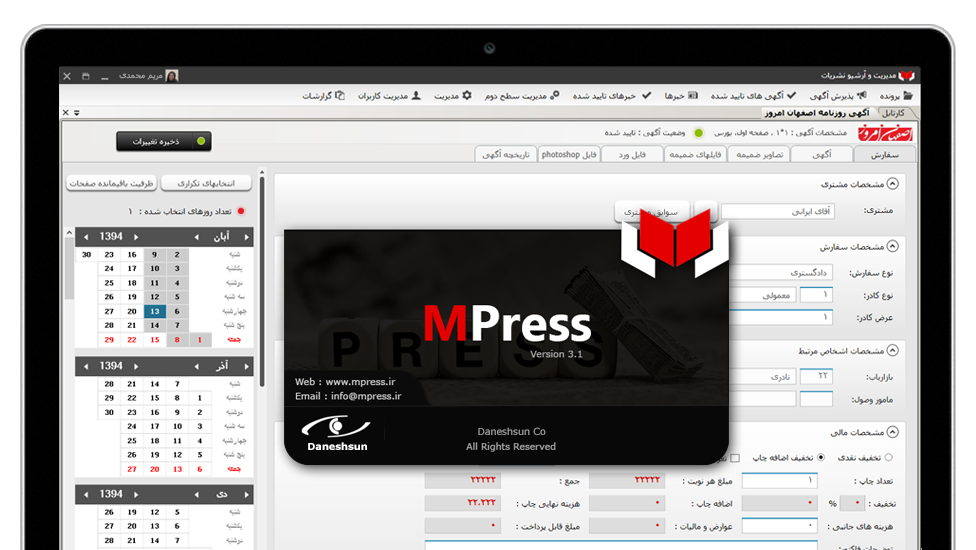
Task: Toggle the checkbox left of تخفیف اضافه چاپ
Action: pyautogui.click(x=735, y=458)
